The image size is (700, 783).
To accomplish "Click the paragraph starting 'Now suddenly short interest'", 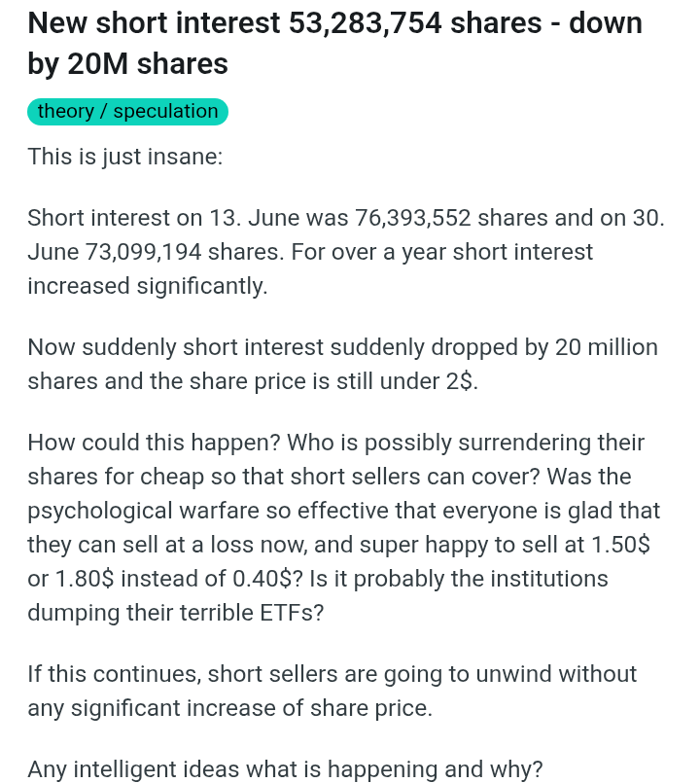I will click(x=343, y=364).
